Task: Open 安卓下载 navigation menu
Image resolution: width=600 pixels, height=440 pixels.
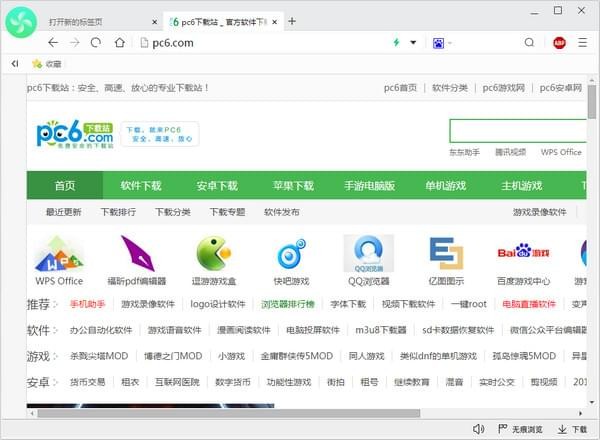Action: (x=217, y=186)
